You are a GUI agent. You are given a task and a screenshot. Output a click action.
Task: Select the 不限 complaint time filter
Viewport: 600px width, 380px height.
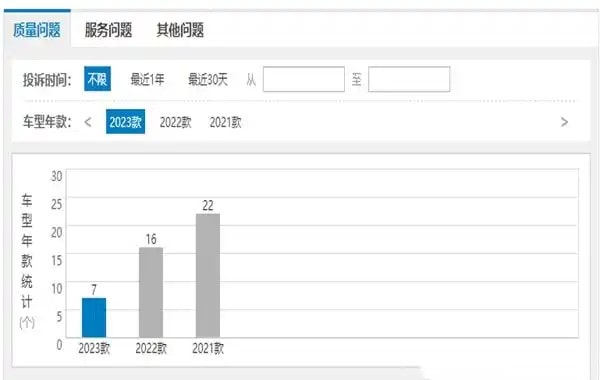point(97,79)
